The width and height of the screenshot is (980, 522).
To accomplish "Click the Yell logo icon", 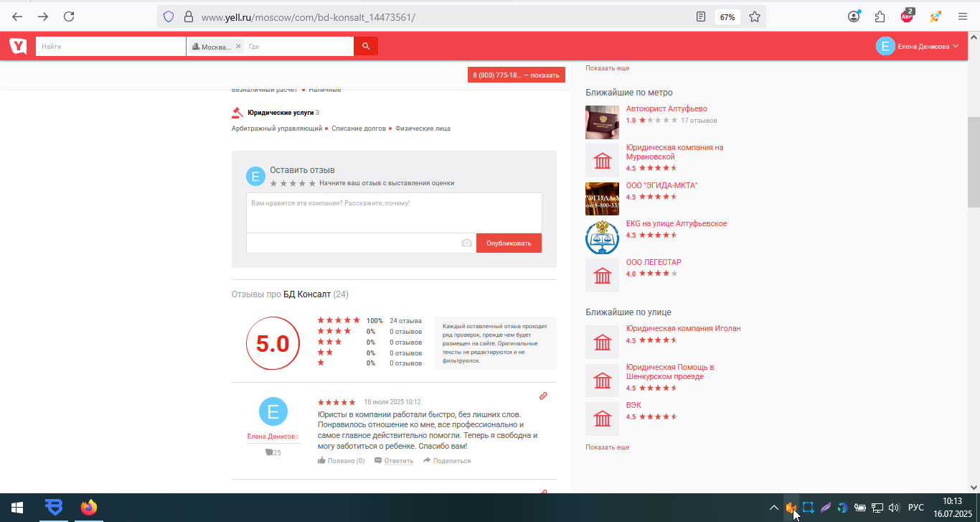I will coord(18,46).
